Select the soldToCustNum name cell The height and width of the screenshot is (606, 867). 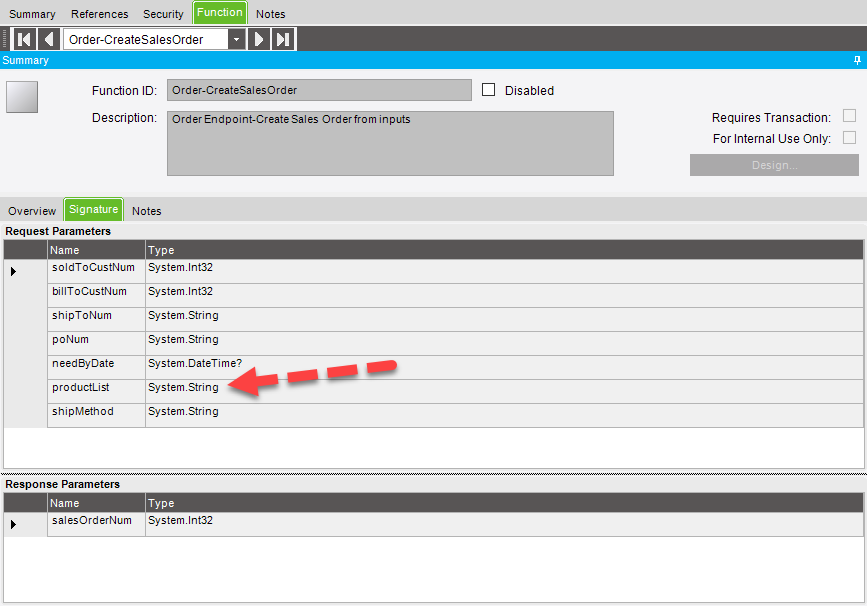(96, 271)
